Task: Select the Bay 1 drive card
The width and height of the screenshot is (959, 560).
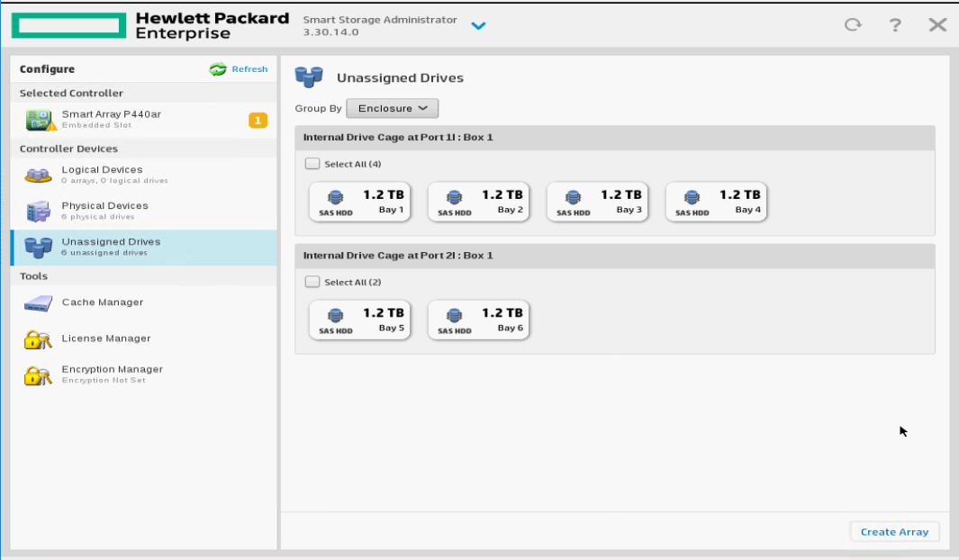Action: 359,202
